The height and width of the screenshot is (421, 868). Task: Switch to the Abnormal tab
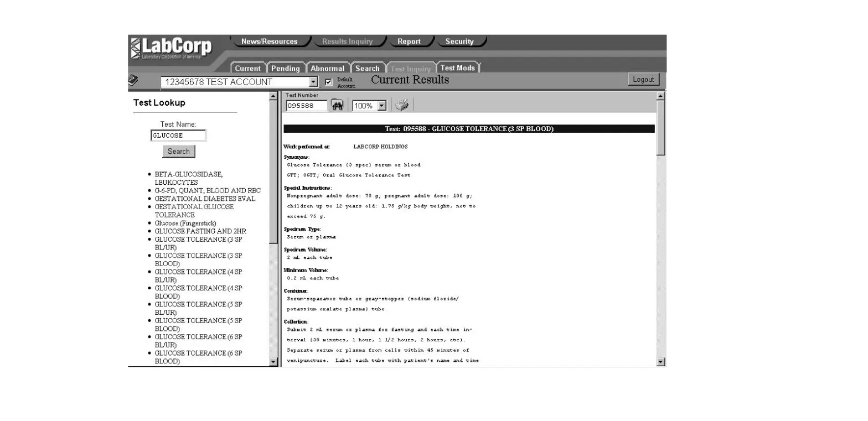pyautogui.click(x=327, y=69)
